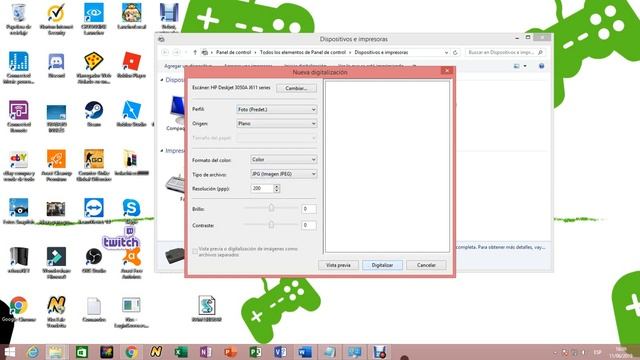Screen dimensions: 640x360
Task: Open the Recycle Bin desktop icon
Action: click(x=18, y=19)
